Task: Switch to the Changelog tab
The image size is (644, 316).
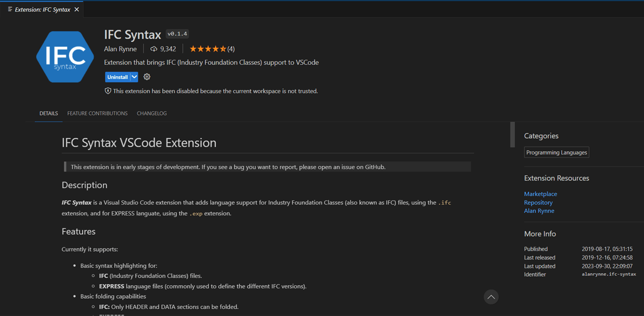Action: tap(152, 113)
